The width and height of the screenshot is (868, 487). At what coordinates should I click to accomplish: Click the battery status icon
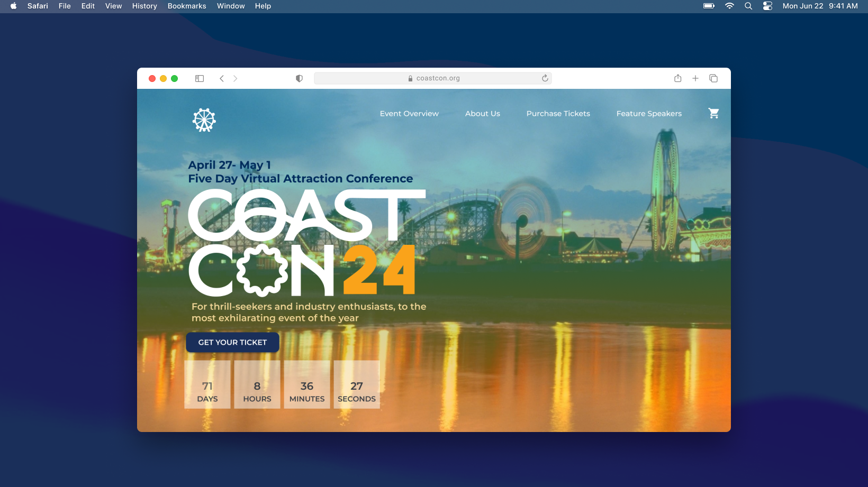(709, 6)
